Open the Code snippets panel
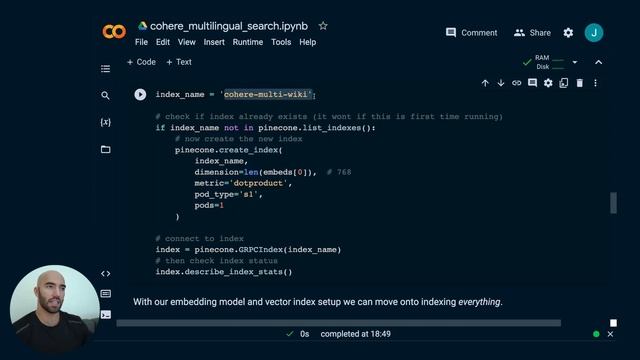The image size is (640, 360). coord(105,273)
